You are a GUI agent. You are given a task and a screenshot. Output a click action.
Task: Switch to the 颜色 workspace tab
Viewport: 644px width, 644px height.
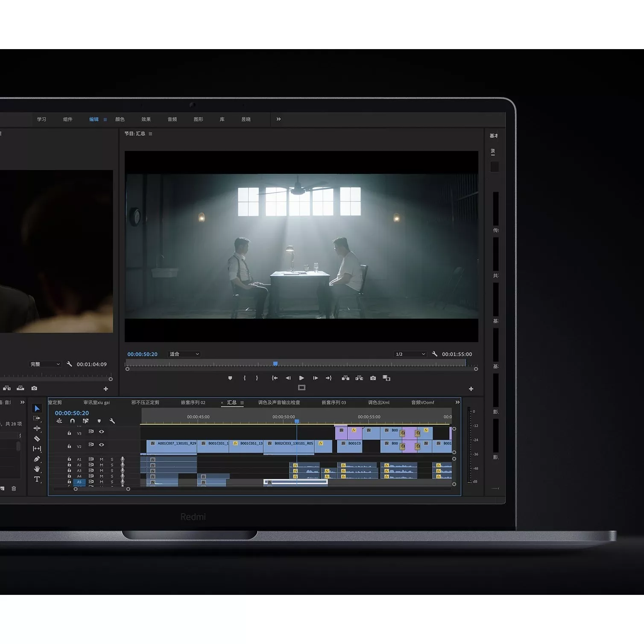120,119
